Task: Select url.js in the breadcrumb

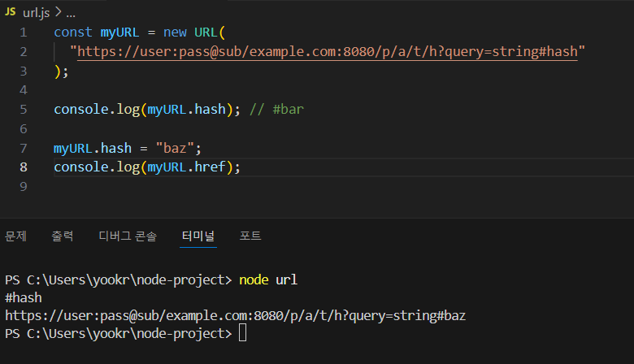Action: [x=37, y=13]
